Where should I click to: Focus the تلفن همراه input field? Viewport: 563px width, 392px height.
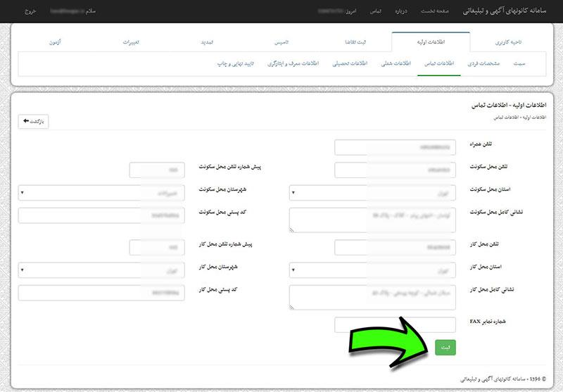[395, 147]
